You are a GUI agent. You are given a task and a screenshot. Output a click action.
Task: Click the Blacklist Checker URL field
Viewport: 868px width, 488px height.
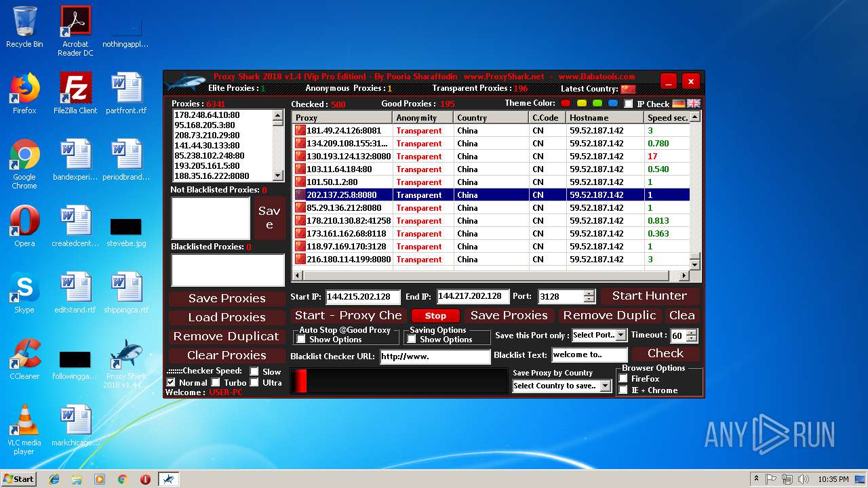[435, 357]
